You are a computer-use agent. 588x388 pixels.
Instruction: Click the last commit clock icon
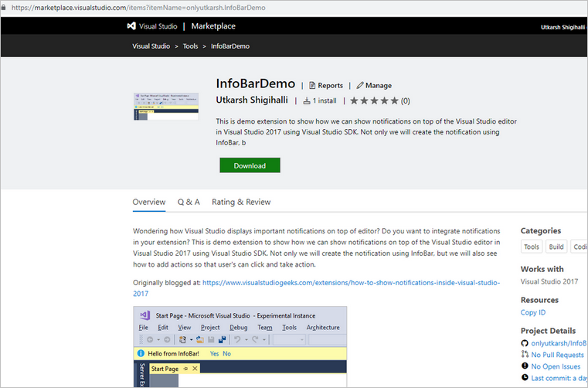(525, 377)
